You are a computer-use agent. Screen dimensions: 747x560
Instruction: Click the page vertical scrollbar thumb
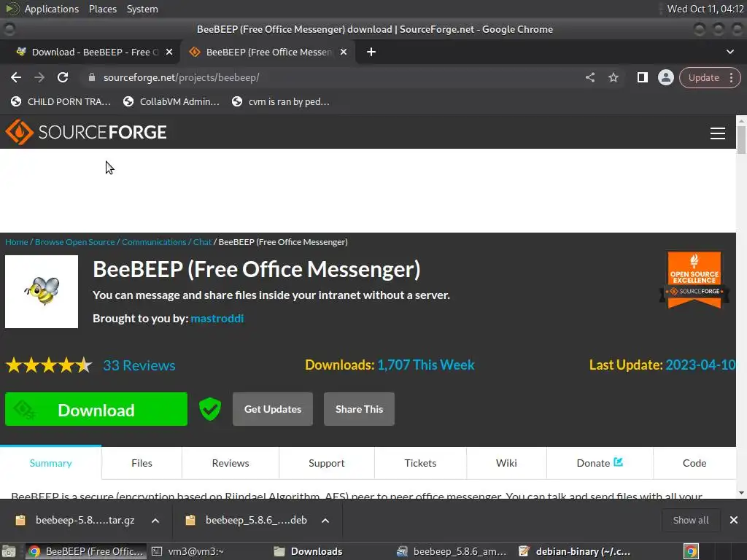coord(741,140)
